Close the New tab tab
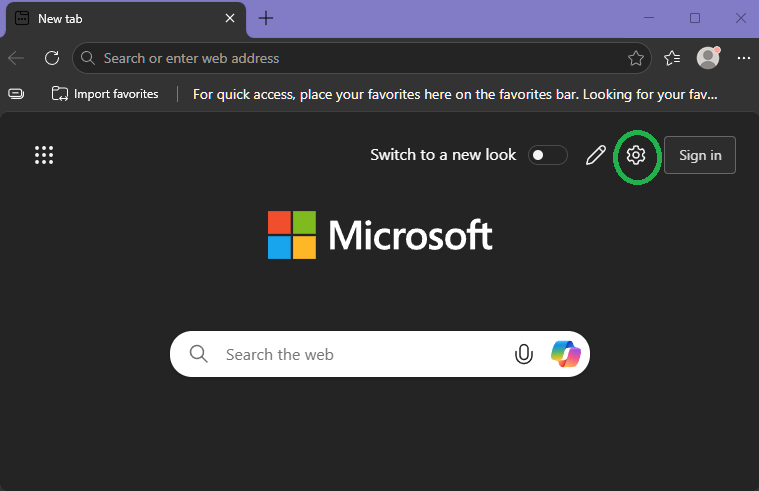The width and height of the screenshot is (759, 491). pos(230,18)
